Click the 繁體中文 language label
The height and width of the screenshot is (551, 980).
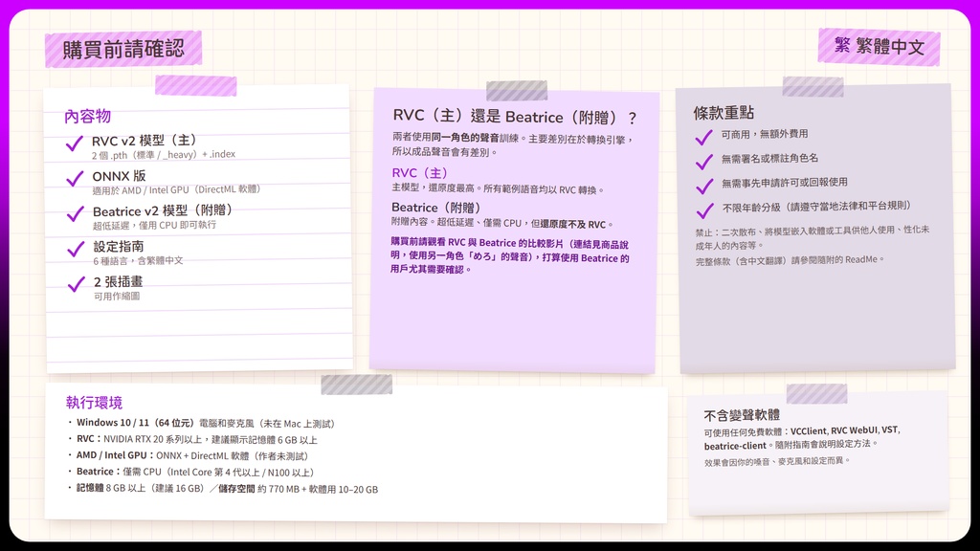coord(879,46)
